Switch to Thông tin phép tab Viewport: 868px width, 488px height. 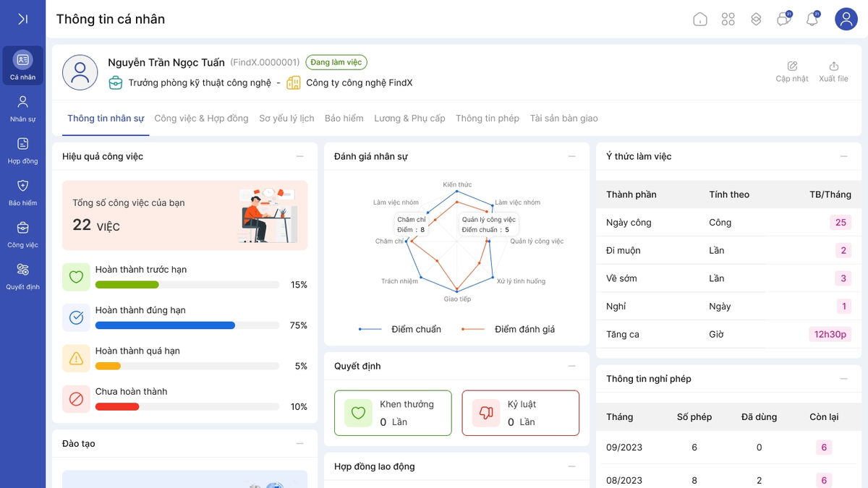click(488, 119)
